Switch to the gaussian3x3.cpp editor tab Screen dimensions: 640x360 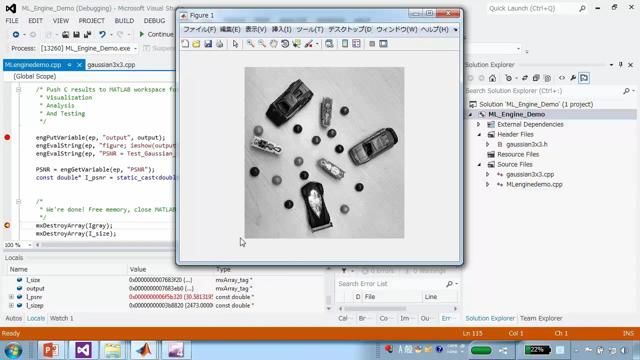(x=111, y=64)
